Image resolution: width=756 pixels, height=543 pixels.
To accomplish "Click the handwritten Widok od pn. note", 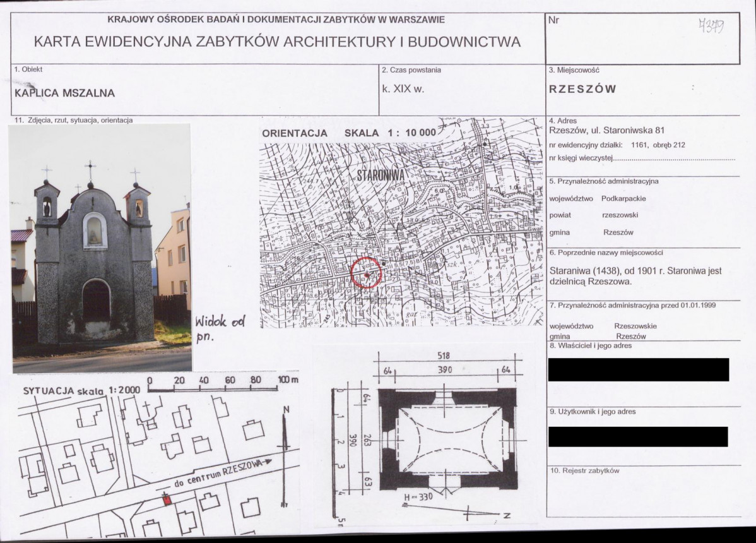I will pyautogui.click(x=220, y=329).
